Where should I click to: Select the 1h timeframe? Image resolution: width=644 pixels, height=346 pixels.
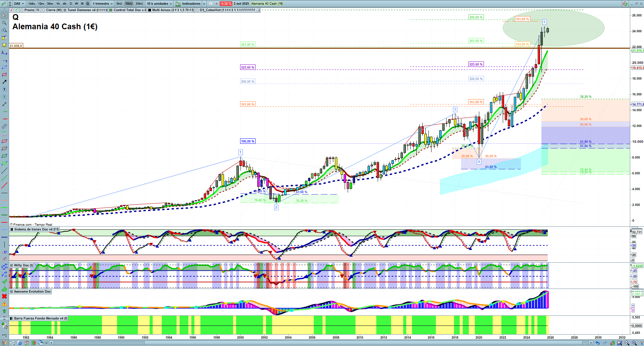coord(58,4)
